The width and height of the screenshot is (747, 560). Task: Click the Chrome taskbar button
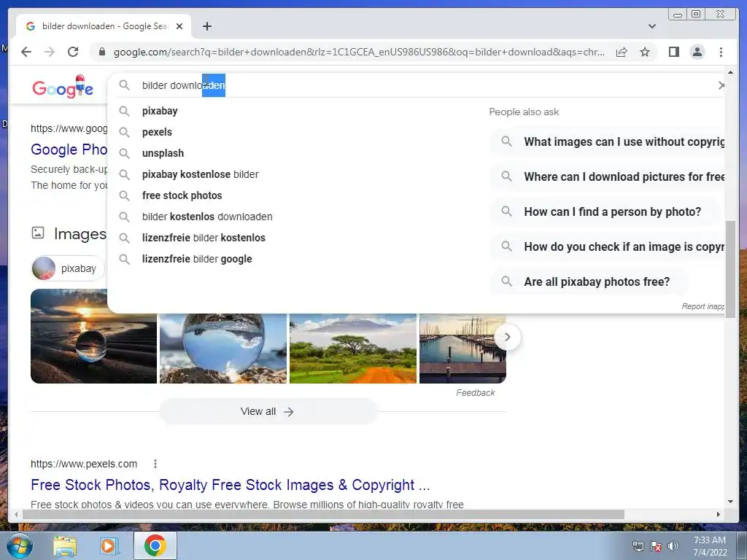[155, 545]
